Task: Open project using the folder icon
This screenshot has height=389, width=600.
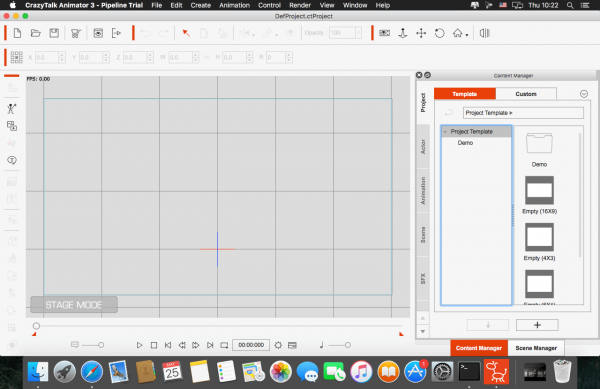Action: click(36, 33)
